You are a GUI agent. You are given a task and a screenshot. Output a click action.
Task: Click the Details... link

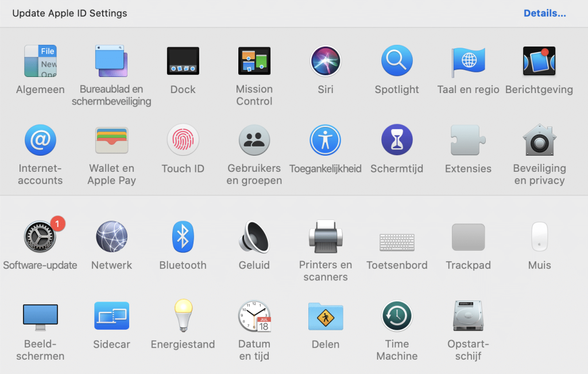click(544, 13)
